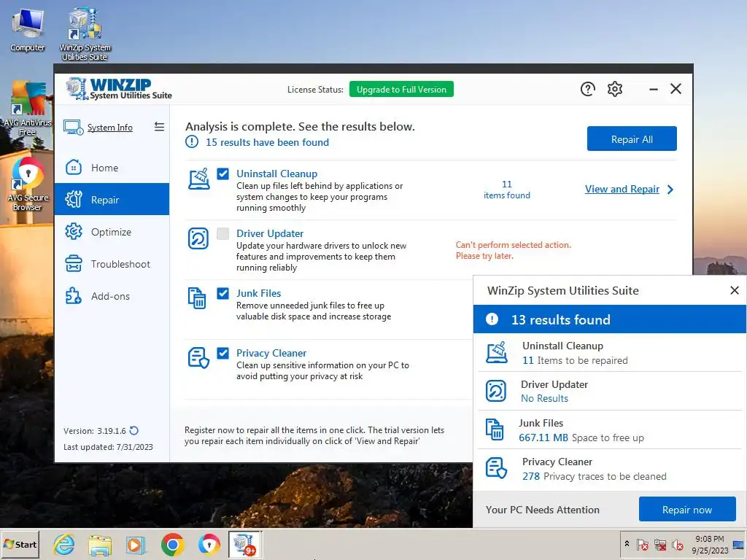Open the Troubleshoot section
This screenshot has height=560, width=747.
112,264
